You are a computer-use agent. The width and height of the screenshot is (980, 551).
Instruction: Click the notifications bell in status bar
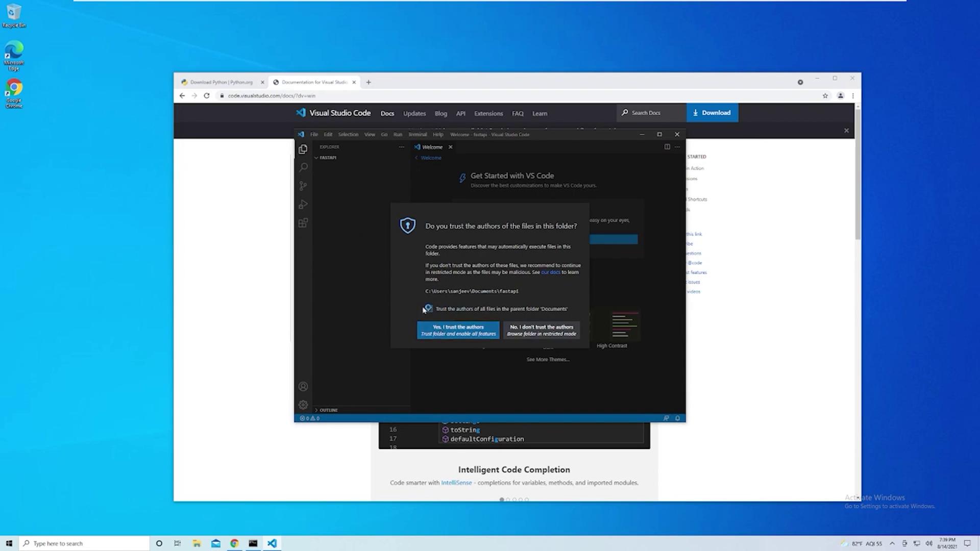(677, 418)
